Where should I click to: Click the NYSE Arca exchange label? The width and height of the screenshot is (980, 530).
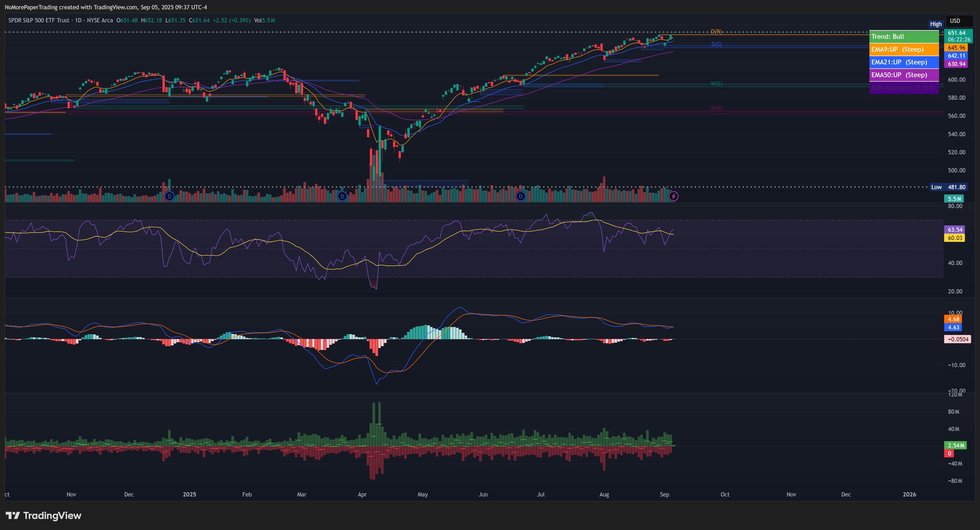tap(100, 20)
